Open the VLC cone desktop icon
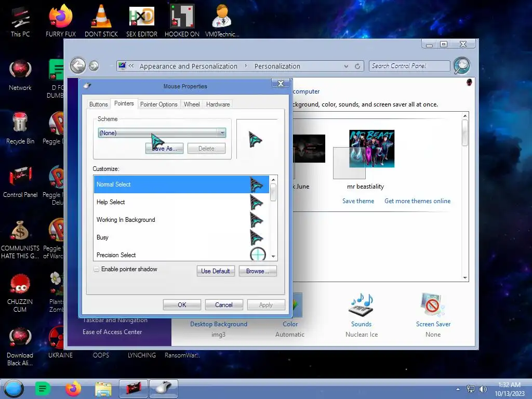The height and width of the screenshot is (399, 532). [x=101, y=21]
